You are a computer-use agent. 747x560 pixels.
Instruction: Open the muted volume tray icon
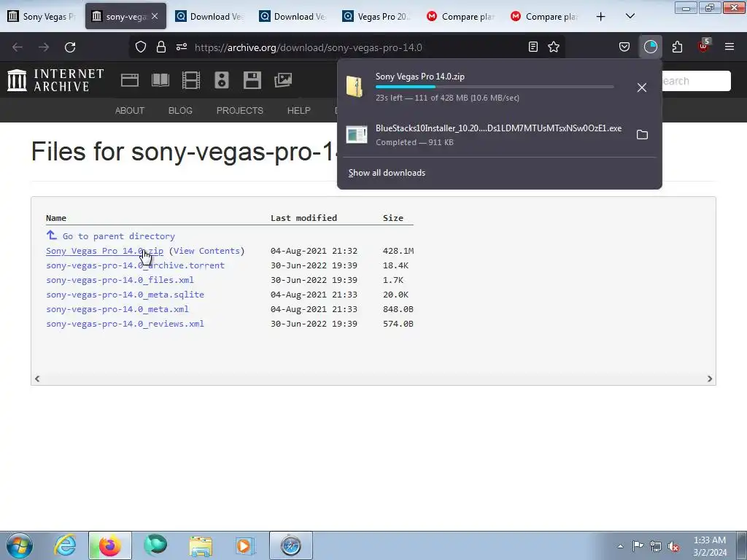(x=673, y=546)
